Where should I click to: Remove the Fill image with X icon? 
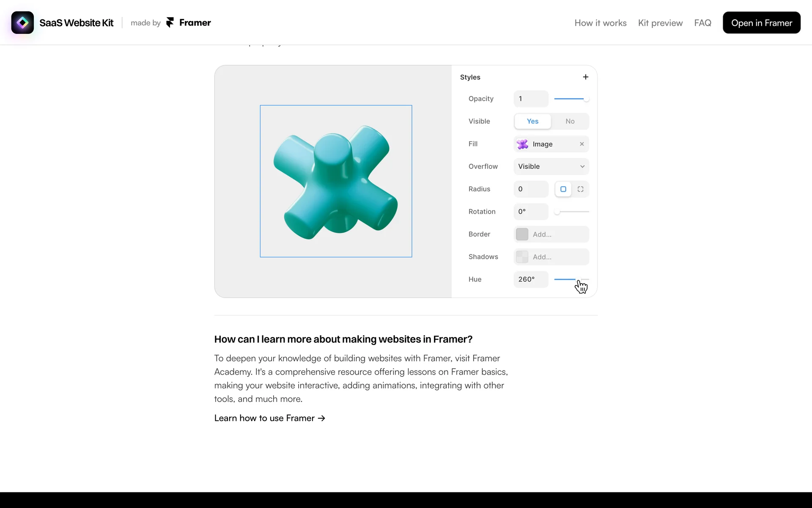tap(582, 144)
